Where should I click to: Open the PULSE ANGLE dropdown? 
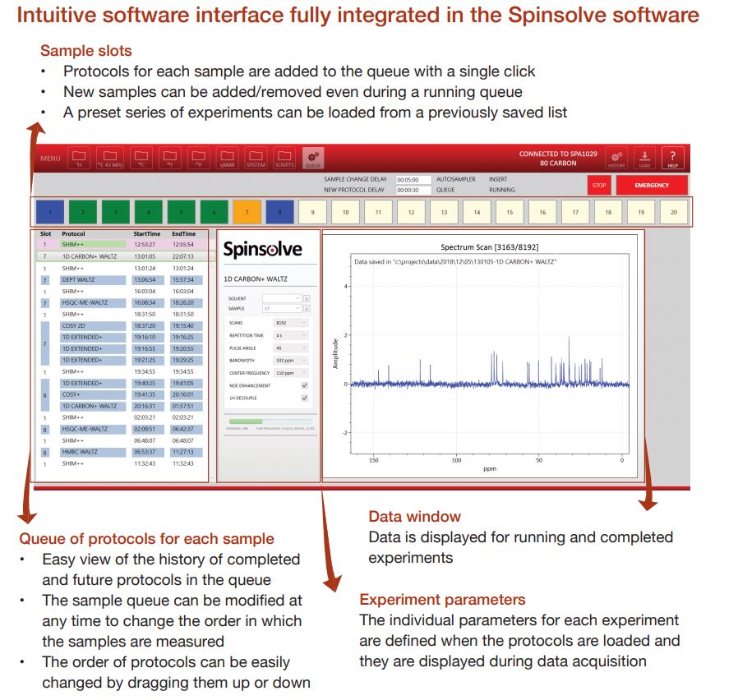click(x=291, y=348)
